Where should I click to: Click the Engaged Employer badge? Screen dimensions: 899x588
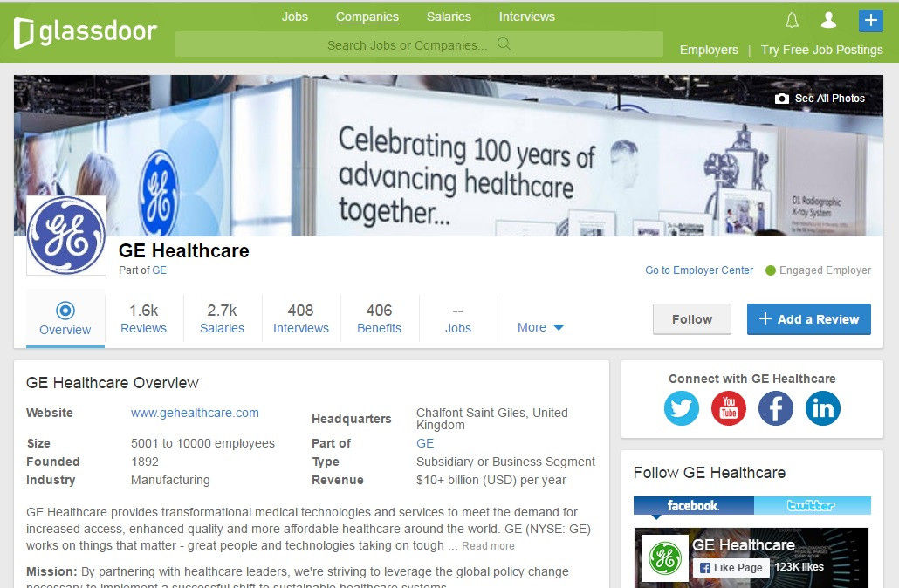coord(818,270)
